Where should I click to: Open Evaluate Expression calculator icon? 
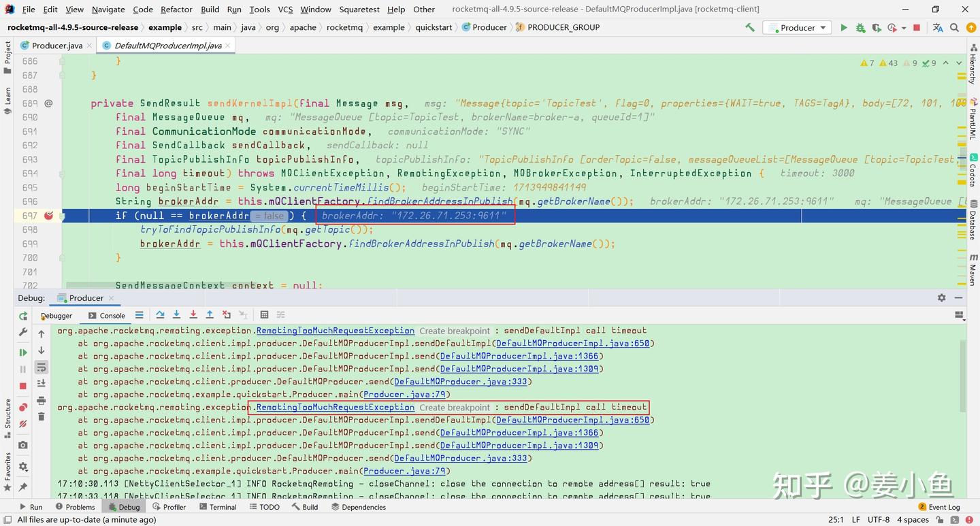[264, 315]
